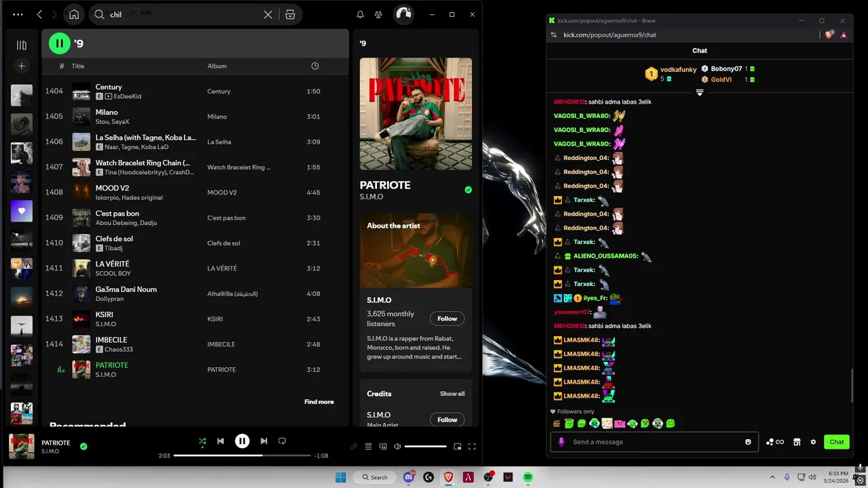Open the miniplayer icon

coord(458,446)
